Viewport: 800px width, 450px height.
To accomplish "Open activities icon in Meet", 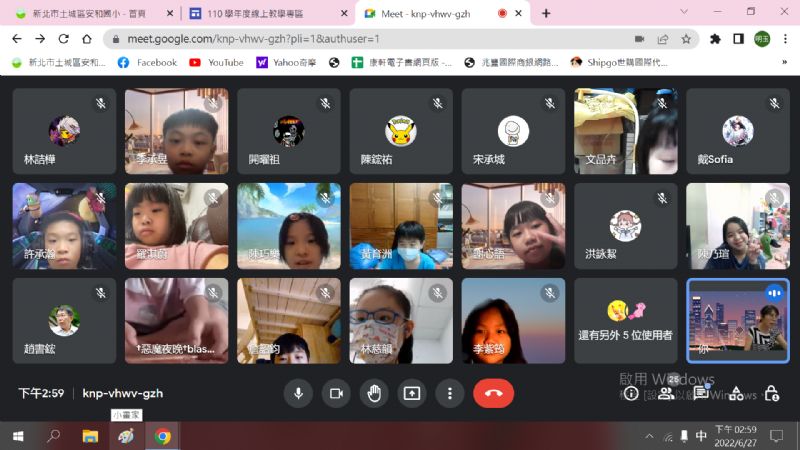I will (736, 393).
